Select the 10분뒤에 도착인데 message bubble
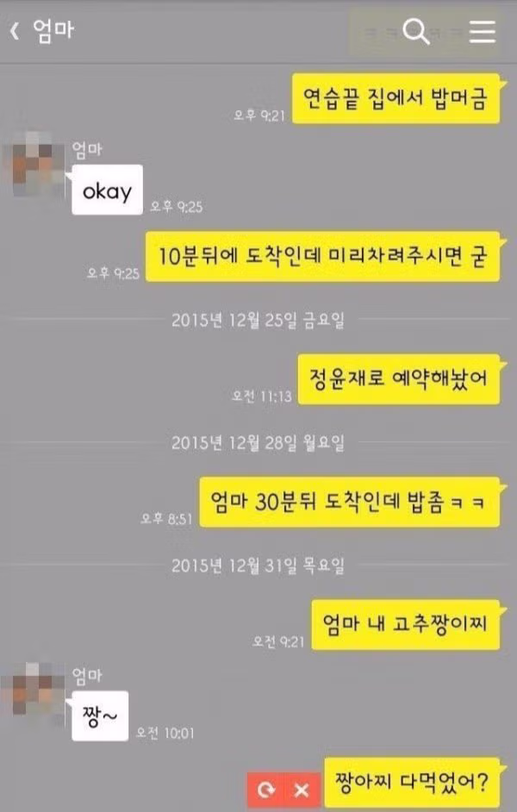517x812 pixels. point(323,257)
